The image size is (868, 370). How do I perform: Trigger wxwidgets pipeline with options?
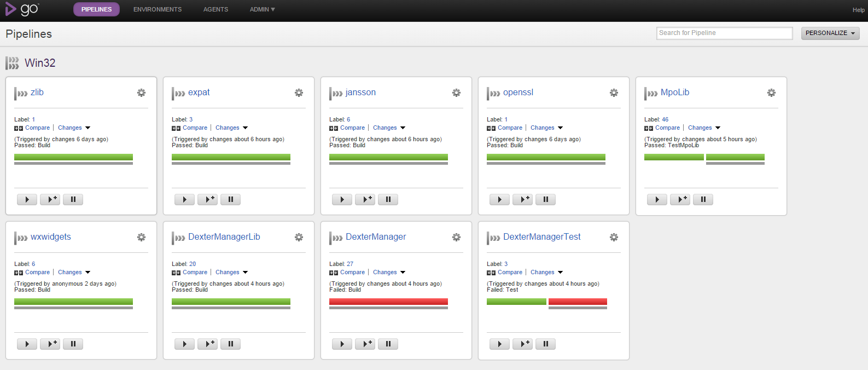50,344
